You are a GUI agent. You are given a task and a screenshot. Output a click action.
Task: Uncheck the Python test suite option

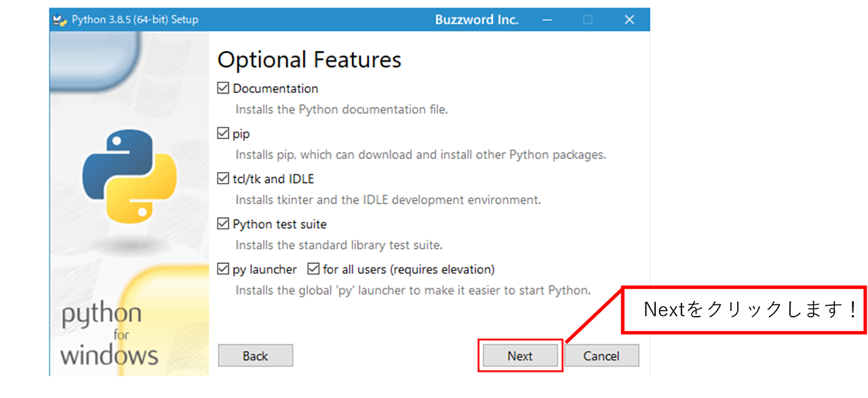coord(223,224)
